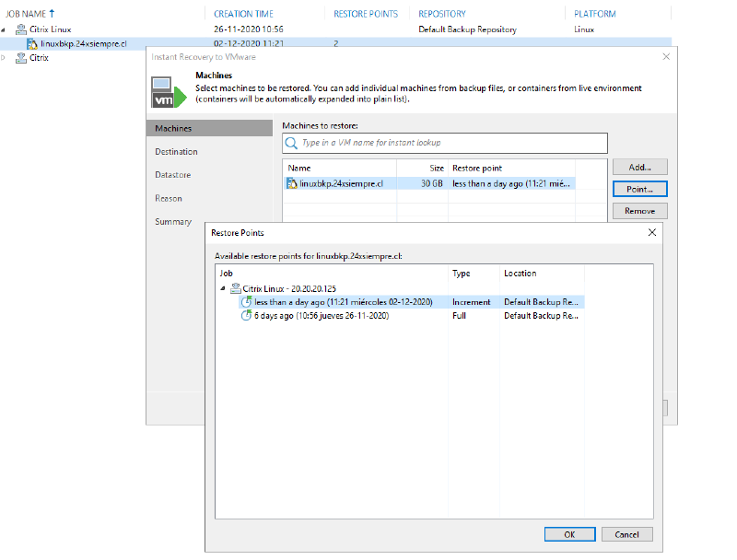Select 'Citrix Linux' job name text
The image size is (737, 560).
[51, 29]
